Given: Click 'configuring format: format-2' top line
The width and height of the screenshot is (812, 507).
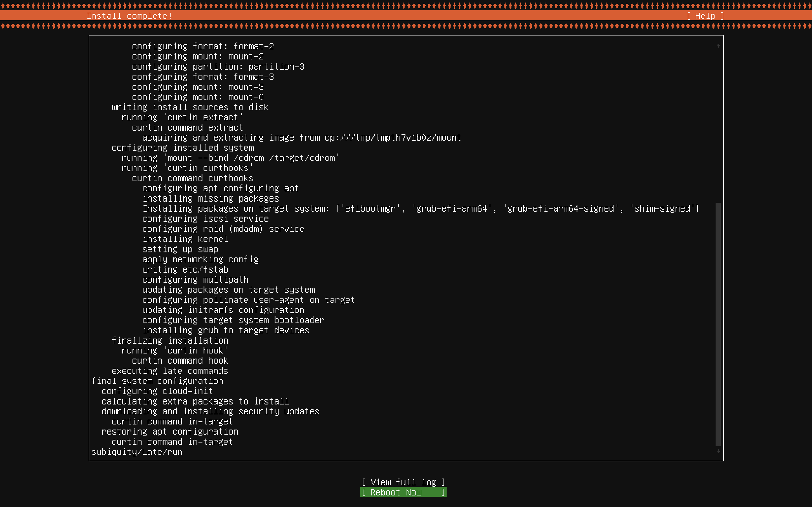Looking at the screenshot, I should (203, 46).
